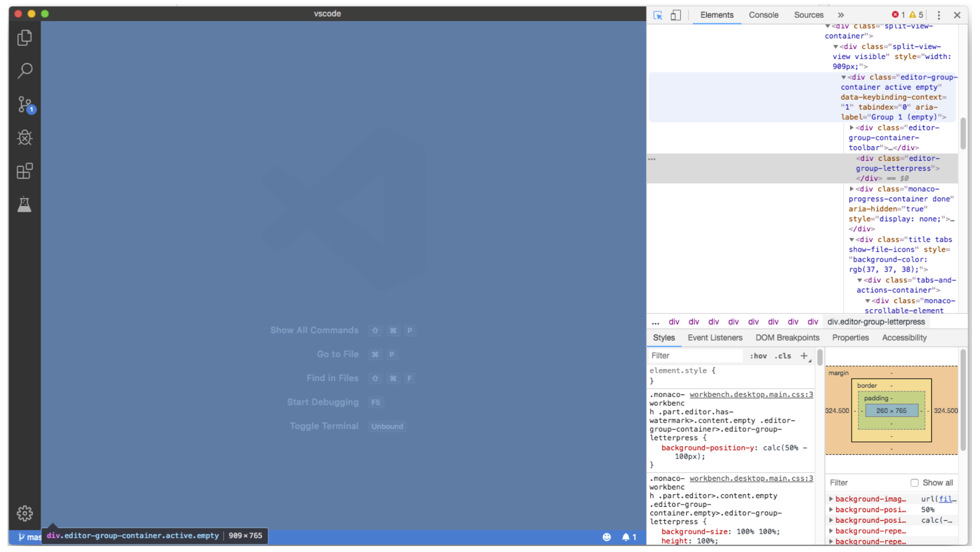This screenshot has height=552, width=980.
Task: Open the Source Control view
Action: [x=25, y=105]
